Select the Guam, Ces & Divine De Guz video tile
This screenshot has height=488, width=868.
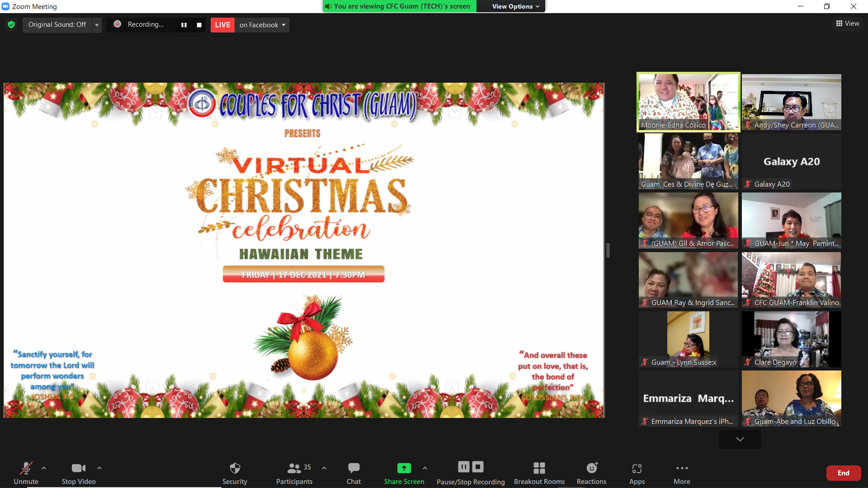(x=688, y=161)
